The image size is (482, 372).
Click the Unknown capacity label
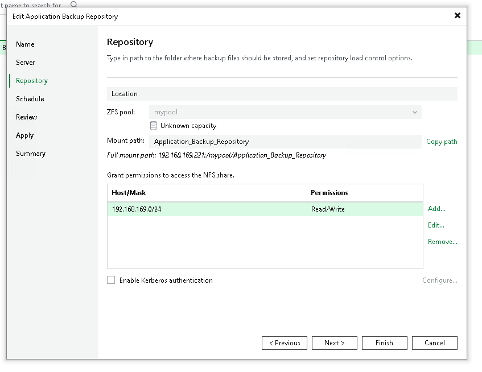tap(188, 126)
